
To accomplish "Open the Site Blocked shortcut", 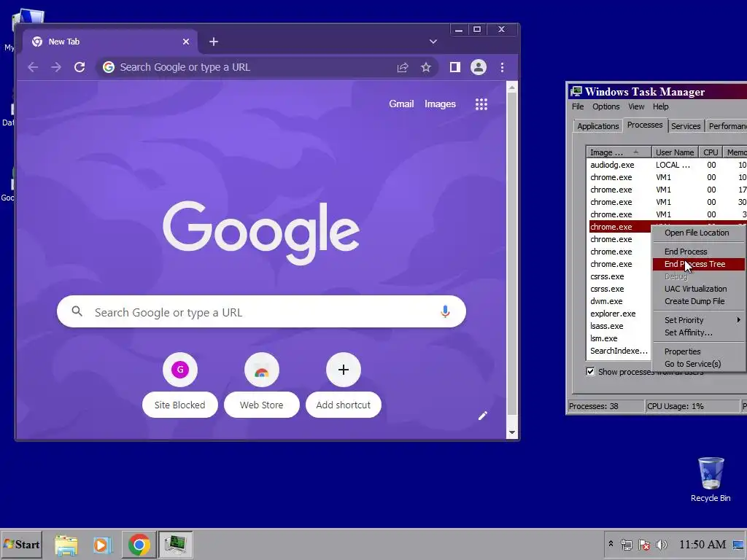I will tap(180, 385).
